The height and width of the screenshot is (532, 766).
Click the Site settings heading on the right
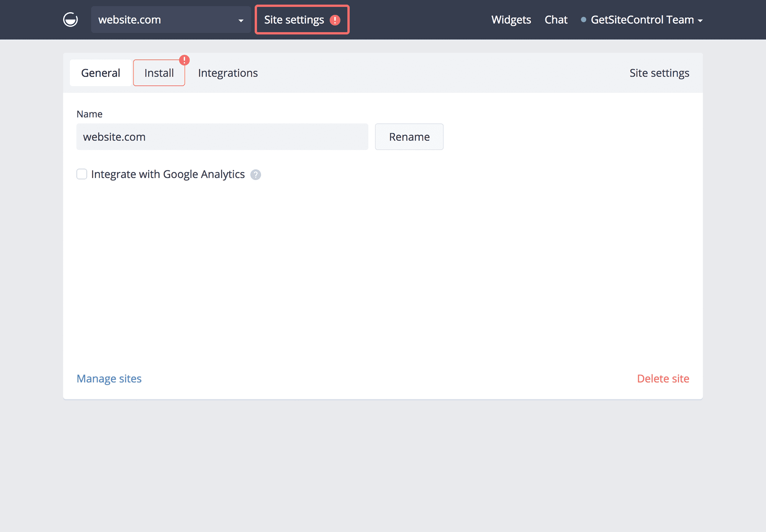(x=659, y=73)
